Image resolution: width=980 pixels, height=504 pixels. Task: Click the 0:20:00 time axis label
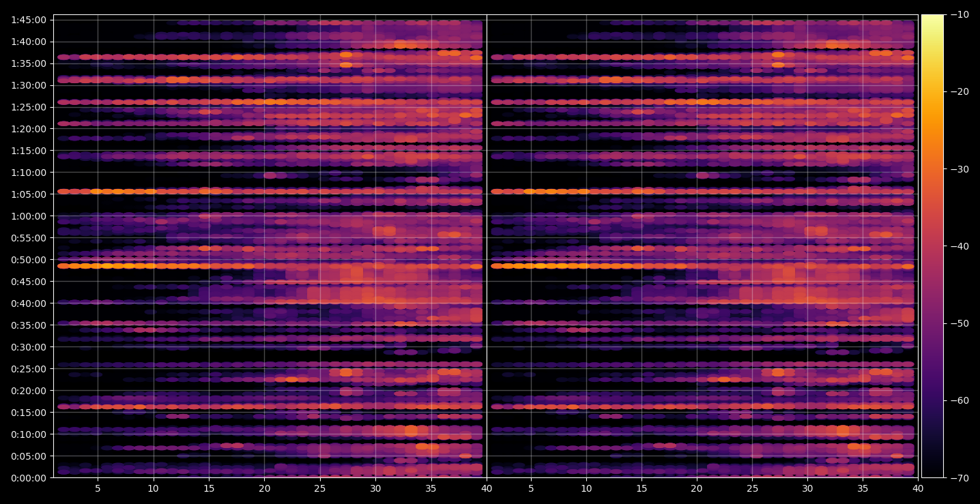coord(29,391)
